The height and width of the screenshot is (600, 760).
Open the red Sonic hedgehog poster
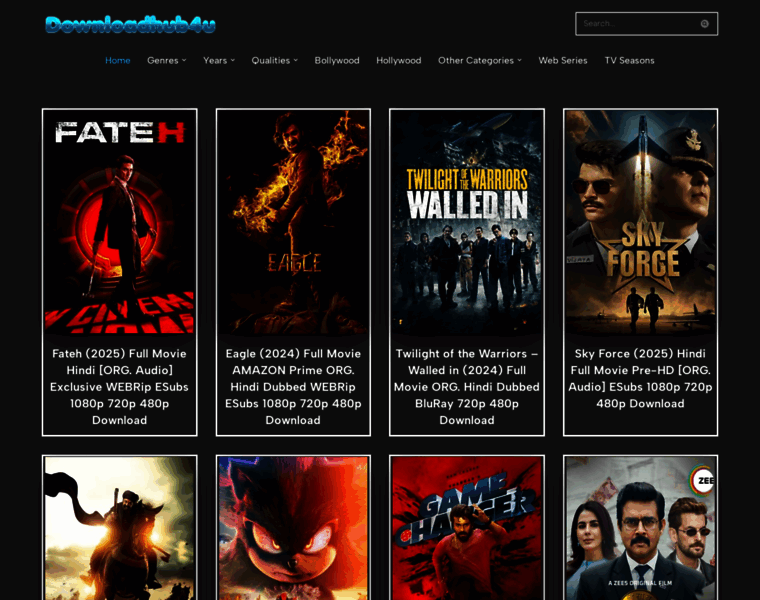[293, 528]
